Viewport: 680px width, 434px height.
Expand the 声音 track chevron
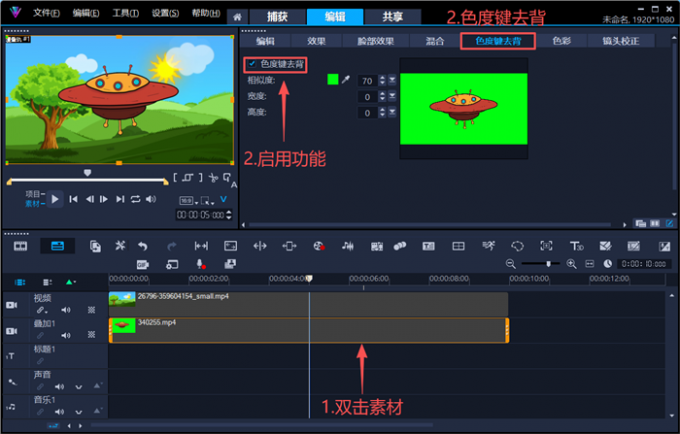click(78, 386)
